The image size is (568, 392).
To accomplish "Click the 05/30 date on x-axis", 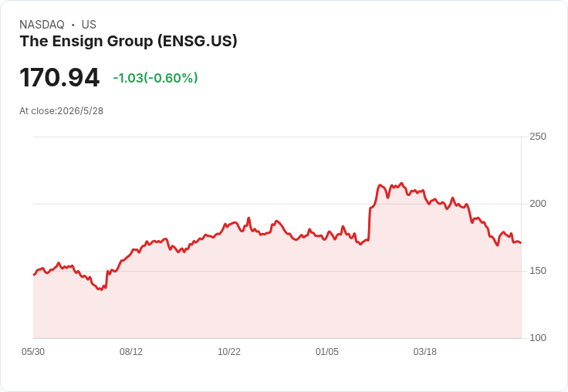I will [33, 352].
